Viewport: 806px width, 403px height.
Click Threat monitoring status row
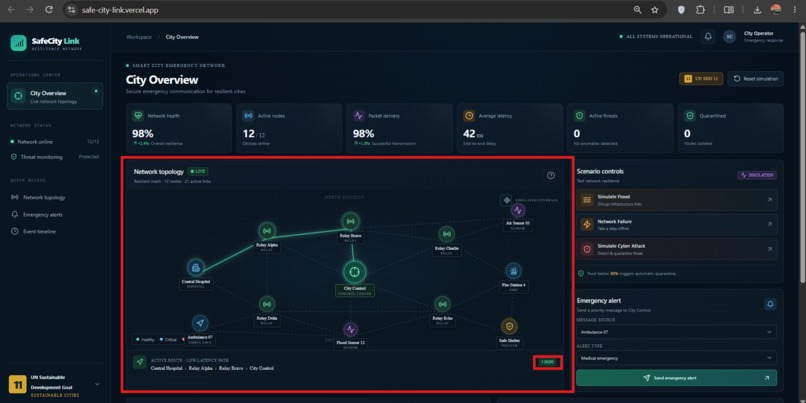tap(54, 157)
